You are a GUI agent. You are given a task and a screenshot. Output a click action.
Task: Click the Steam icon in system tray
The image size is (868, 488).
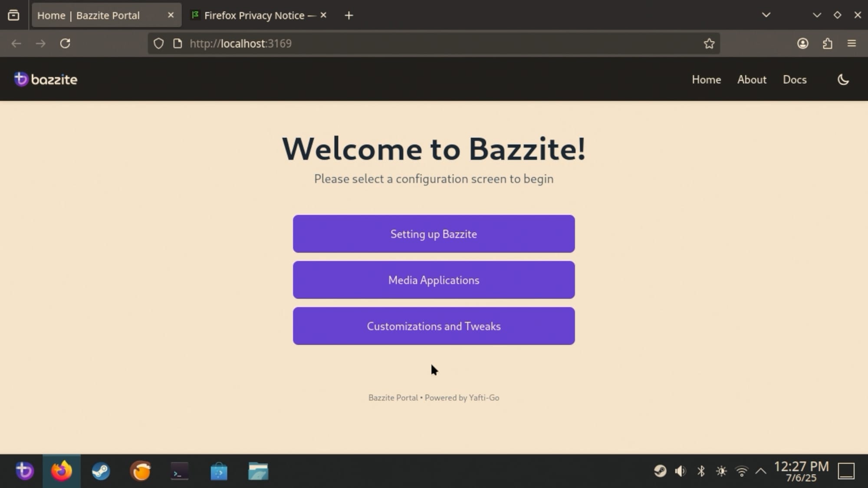pos(660,471)
